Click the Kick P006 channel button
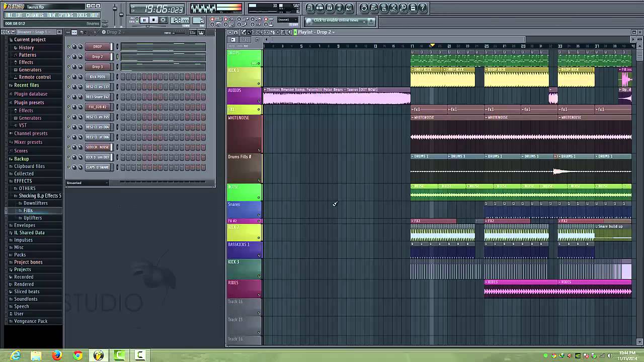 pyautogui.click(x=98, y=77)
